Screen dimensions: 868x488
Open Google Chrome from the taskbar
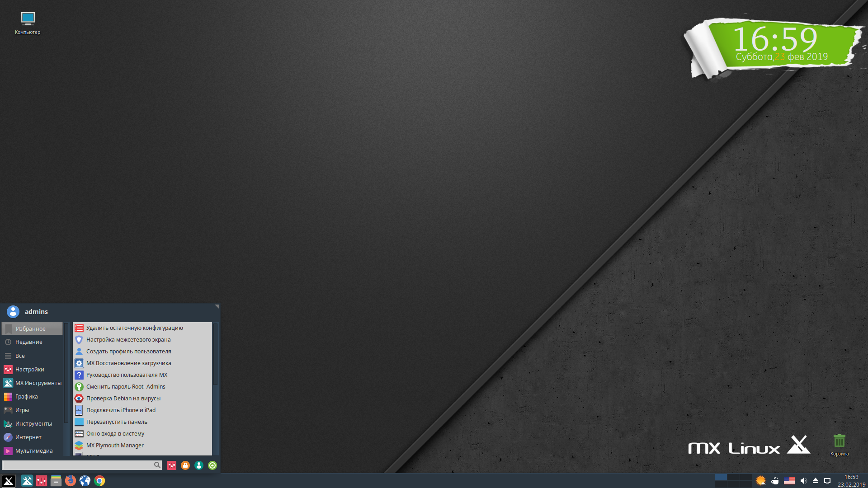(99, 481)
